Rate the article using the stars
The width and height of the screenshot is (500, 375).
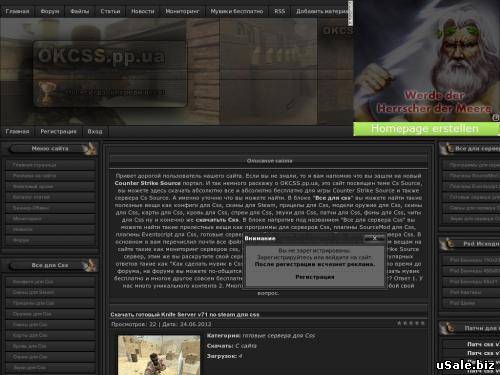(x=411, y=323)
